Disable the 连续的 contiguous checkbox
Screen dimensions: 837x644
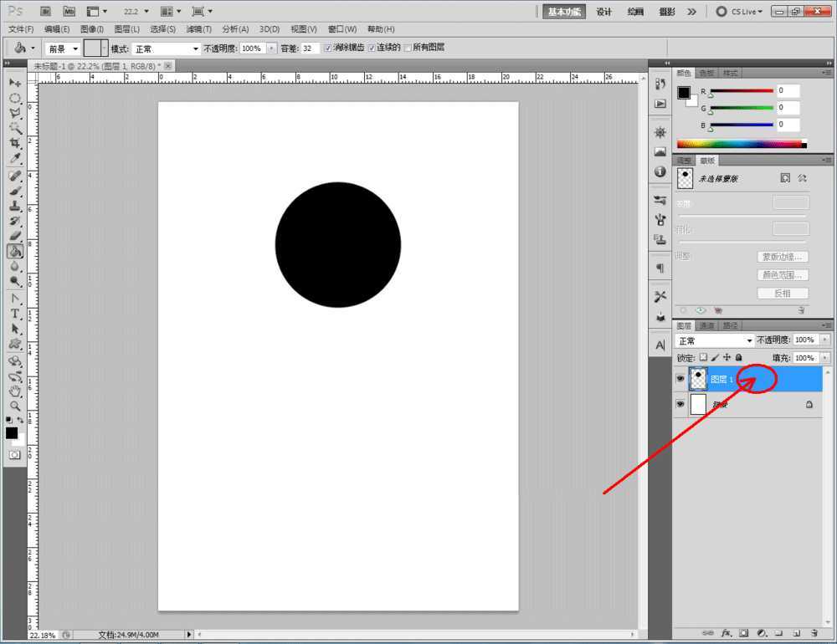tap(372, 49)
